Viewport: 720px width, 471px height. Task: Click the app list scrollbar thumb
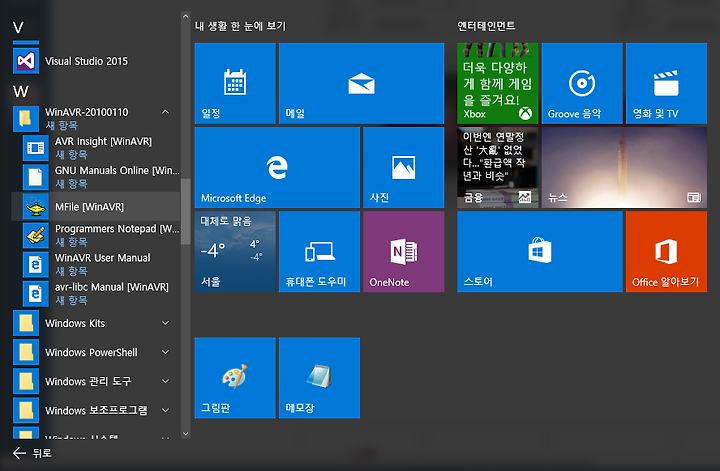[x=186, y=212]
